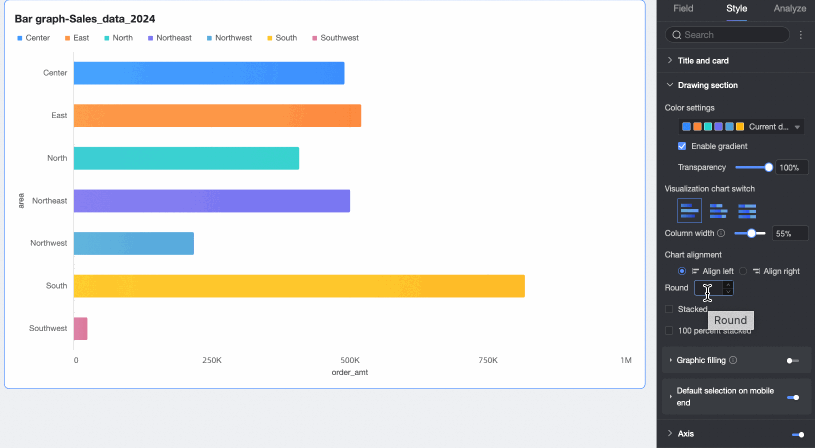Click the order_amt axis title

350,372
